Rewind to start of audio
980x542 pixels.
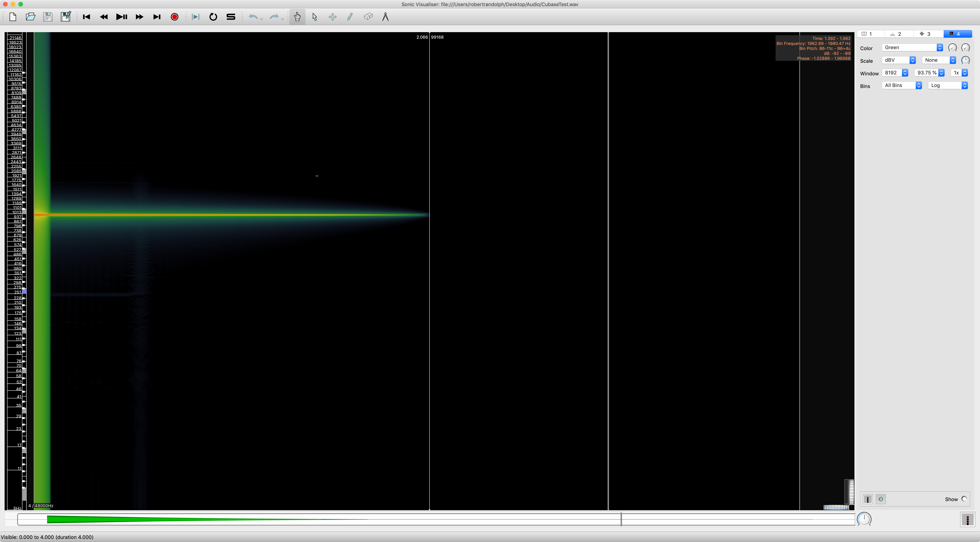tap(86, 17)
